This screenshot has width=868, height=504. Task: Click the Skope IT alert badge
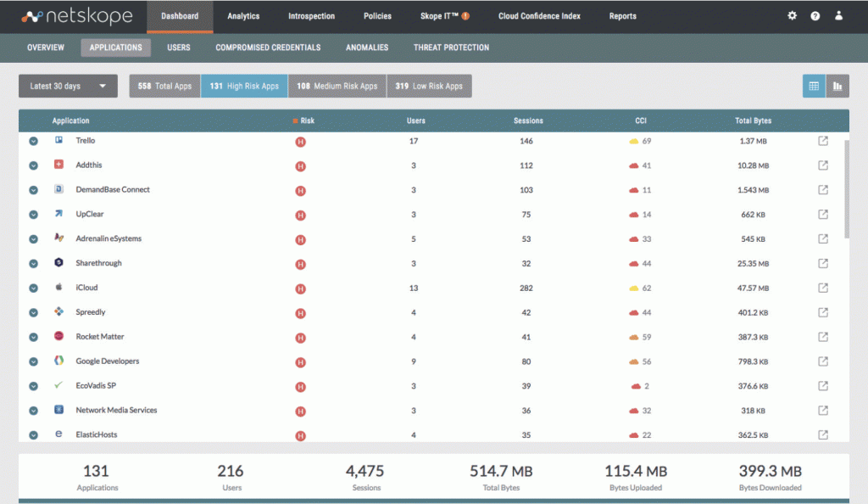tap(465, 16)
